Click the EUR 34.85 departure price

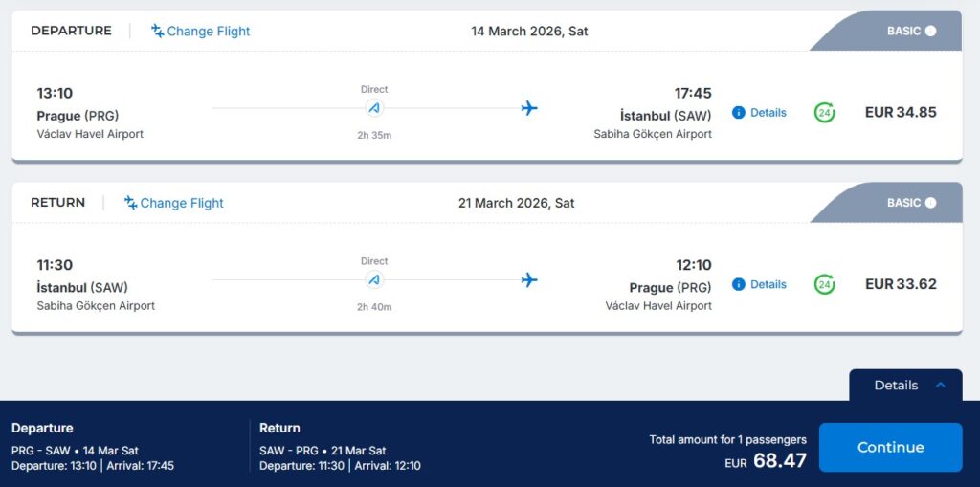[x=901, y=112]
